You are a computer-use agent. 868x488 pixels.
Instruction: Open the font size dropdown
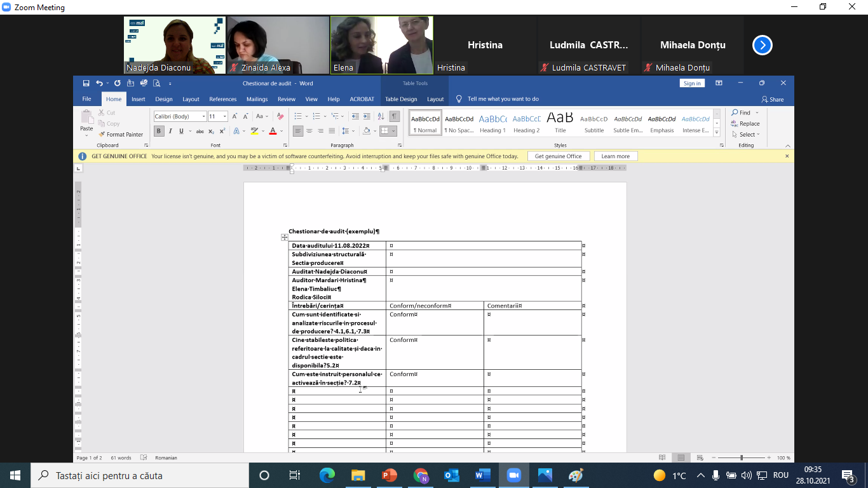click(x=225, y=116)
